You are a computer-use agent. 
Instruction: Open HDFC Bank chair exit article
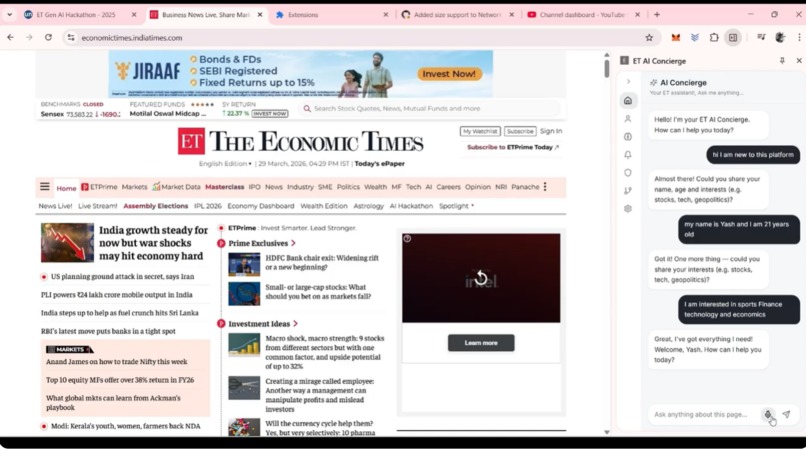[x=322, y=263]
